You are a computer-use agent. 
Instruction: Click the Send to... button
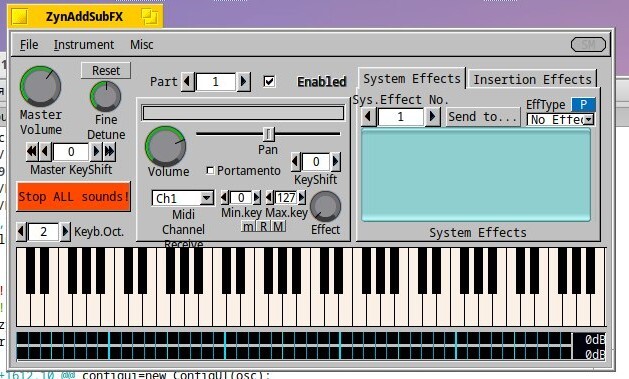pos(483,117)
